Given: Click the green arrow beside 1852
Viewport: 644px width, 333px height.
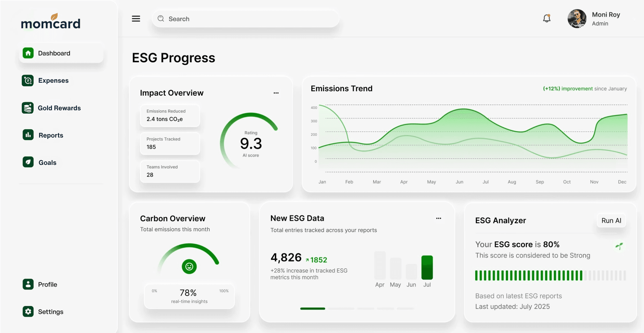Looking at the screenshot, I should point(307,260).
